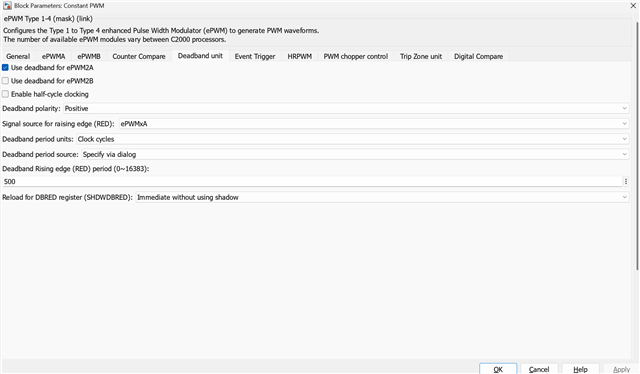Viewport: 640px width, 374px height.
Task: Open the Counter Compare tab
Action: (139, 56)
